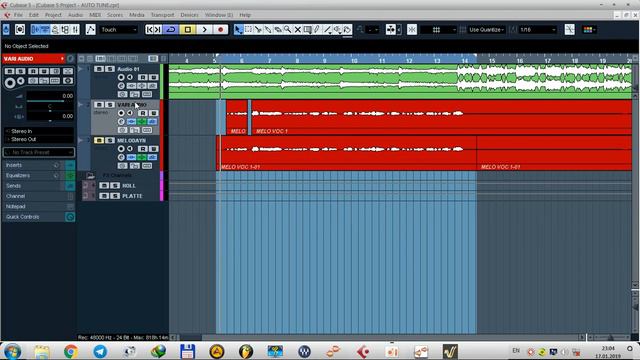The image size is (640, 360).
Task: Show the Inspector panel toolbar icon
Action: pyautogui.click(x=36, y=29)
